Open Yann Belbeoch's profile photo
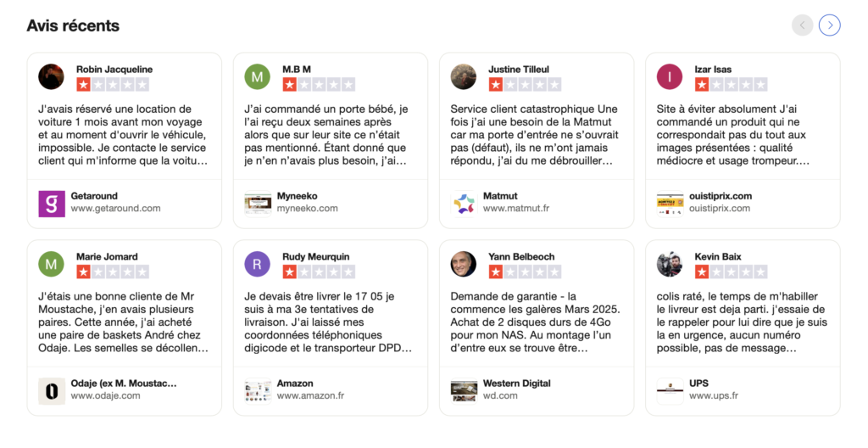 pyautogui.click(x=464, y=264)
